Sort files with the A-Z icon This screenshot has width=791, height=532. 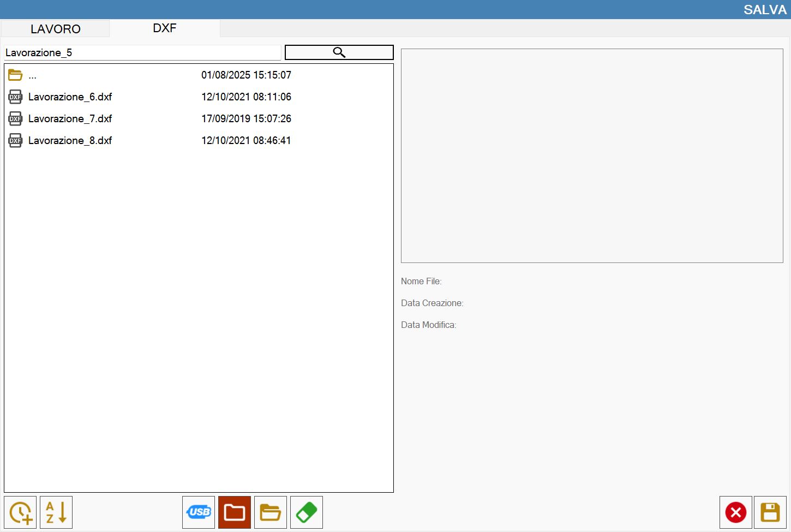(56, 512)
